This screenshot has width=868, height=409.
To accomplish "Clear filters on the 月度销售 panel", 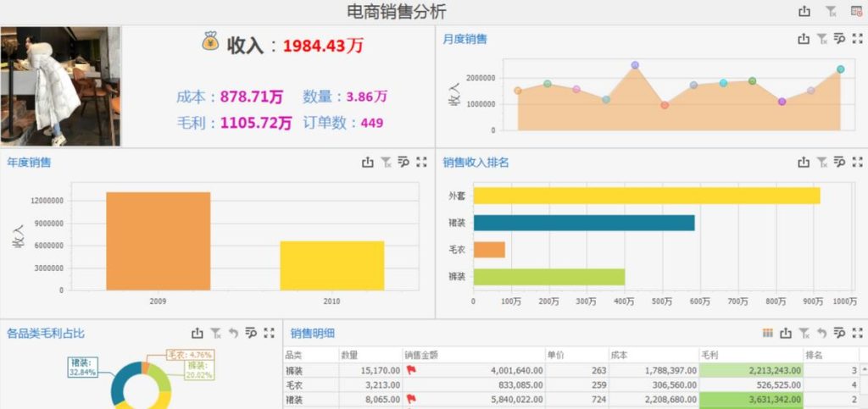I will [x=822, y=39].
